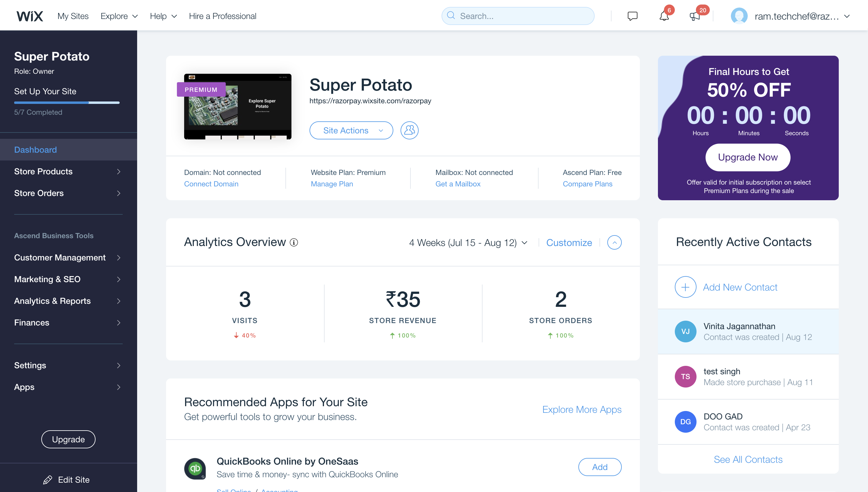Click the Wix logo
This screenshot has height=492, width=868.
click(x=30, y=16)
